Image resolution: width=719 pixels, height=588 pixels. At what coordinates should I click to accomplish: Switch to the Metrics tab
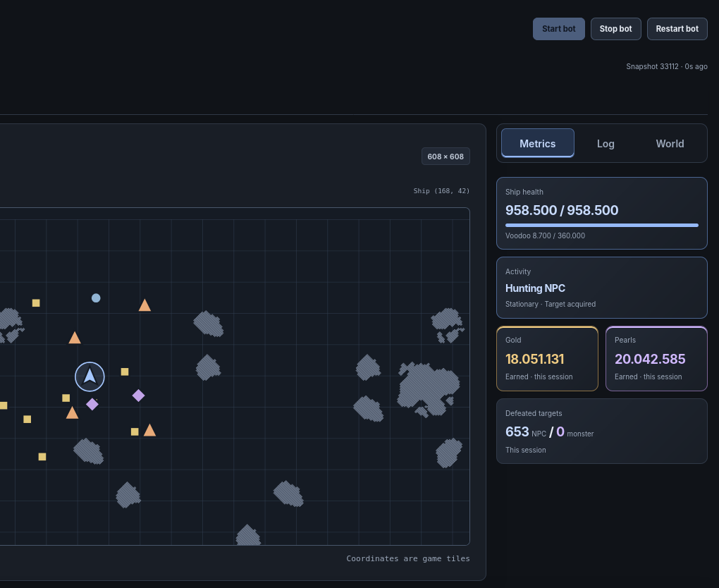pos(537,143)
